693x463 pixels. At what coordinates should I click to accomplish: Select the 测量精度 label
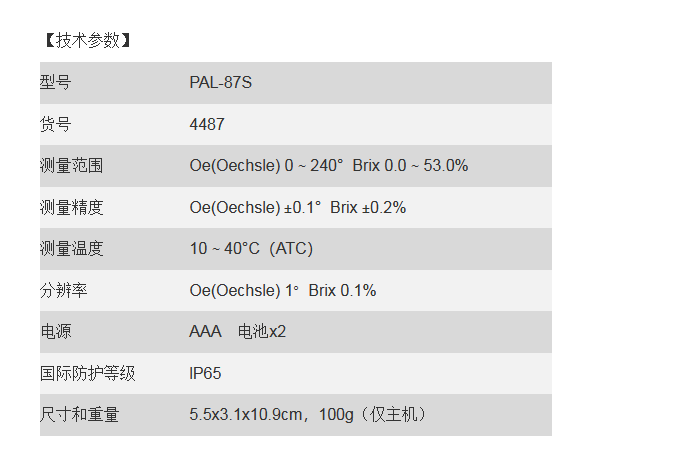[72, 207]
